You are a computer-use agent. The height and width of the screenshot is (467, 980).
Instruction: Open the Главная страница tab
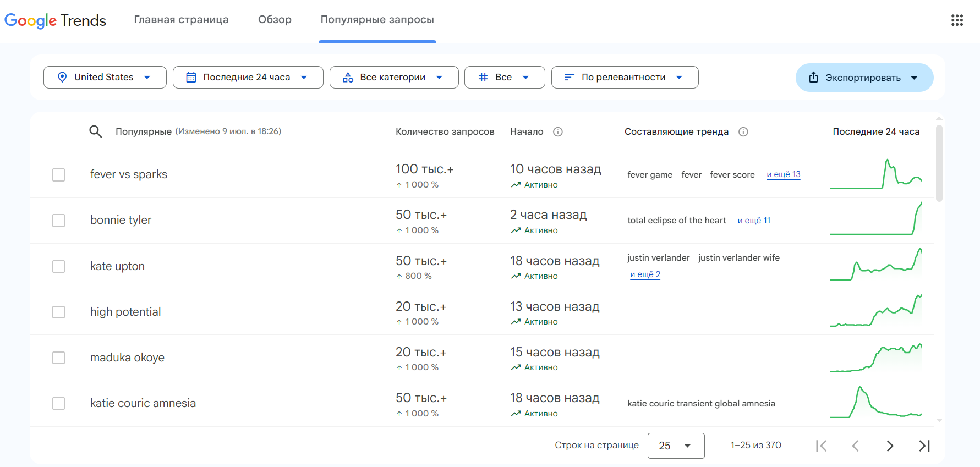point(182,20)
